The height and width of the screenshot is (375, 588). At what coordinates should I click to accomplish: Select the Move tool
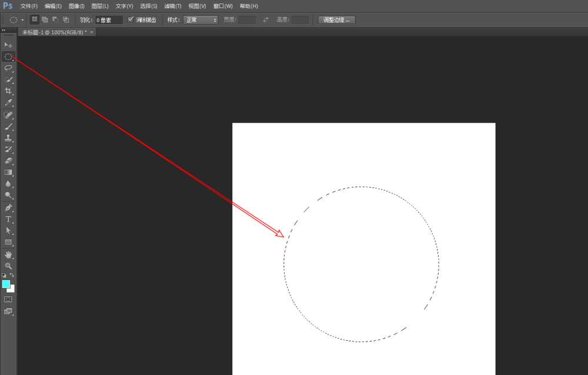point(8,45)
